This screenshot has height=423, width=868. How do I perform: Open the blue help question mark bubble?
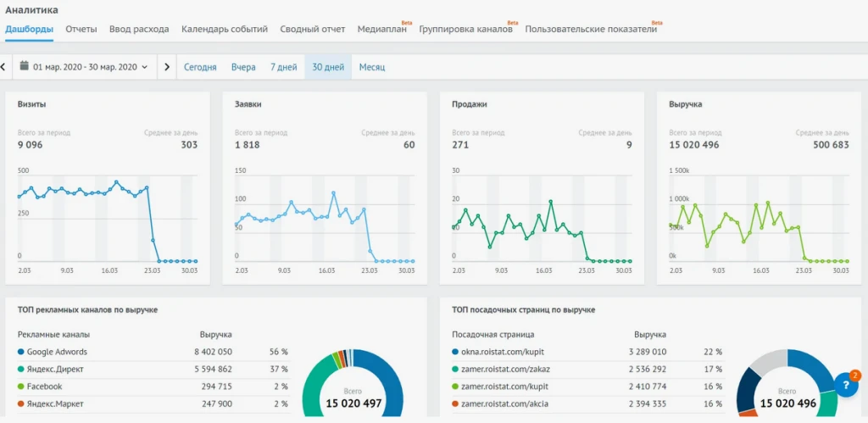coord(845,385)
